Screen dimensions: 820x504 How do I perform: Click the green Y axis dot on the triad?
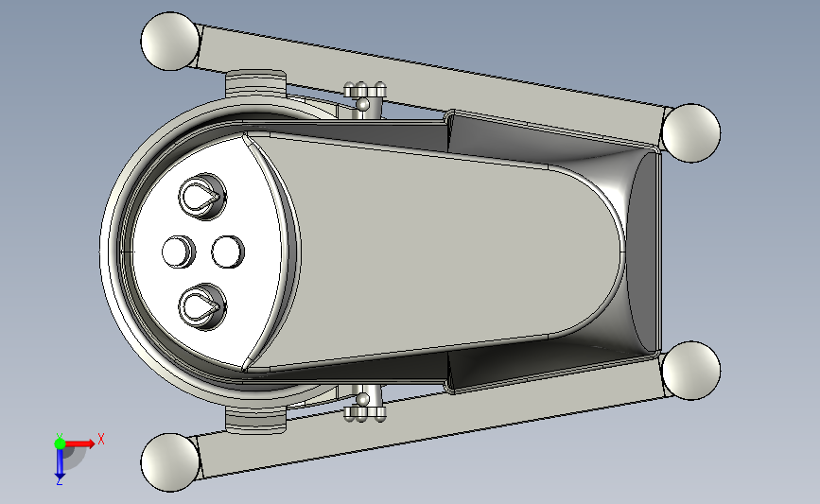coord(60,443)
